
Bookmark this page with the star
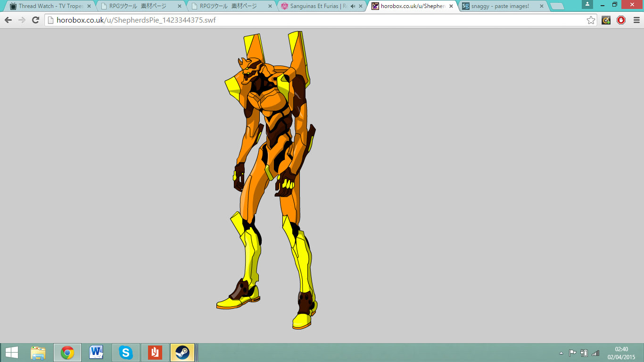(591, 20)
